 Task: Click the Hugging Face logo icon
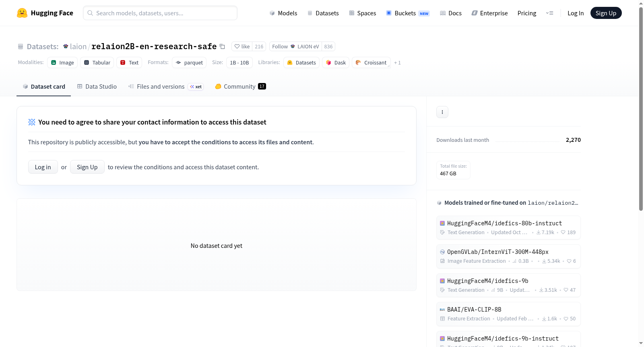[x=22, y=13]
